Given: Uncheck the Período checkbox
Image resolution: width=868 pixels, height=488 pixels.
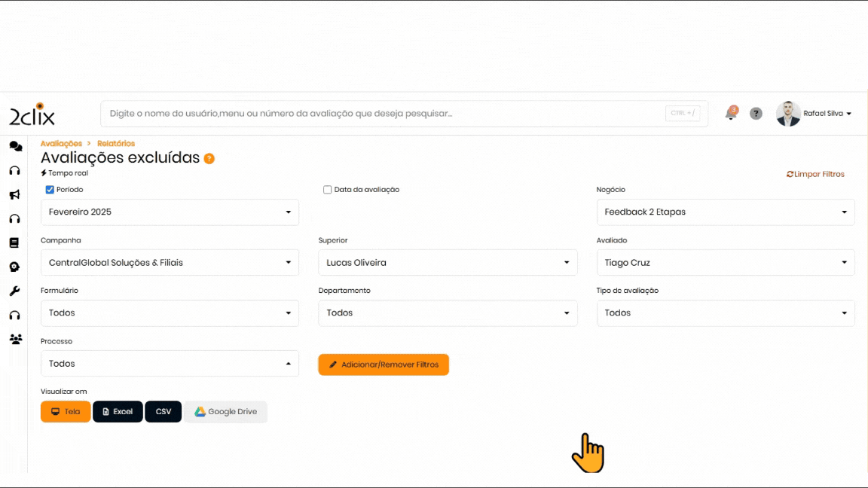Looking at the screenshot, I should (x=50, y=190).
